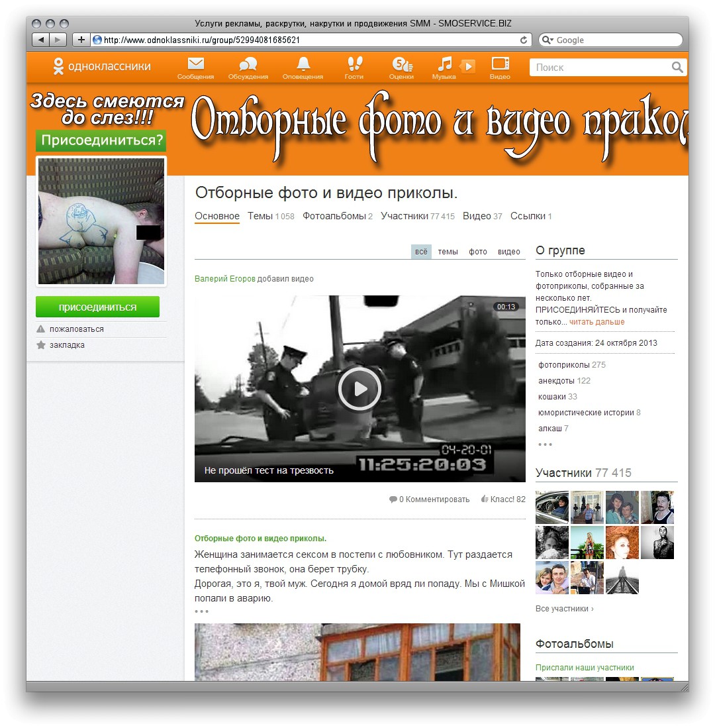Open the Ссылки 1 tab
Image resolution: width=715 pixels, height=728 pixels.
(x=531, y=216)
